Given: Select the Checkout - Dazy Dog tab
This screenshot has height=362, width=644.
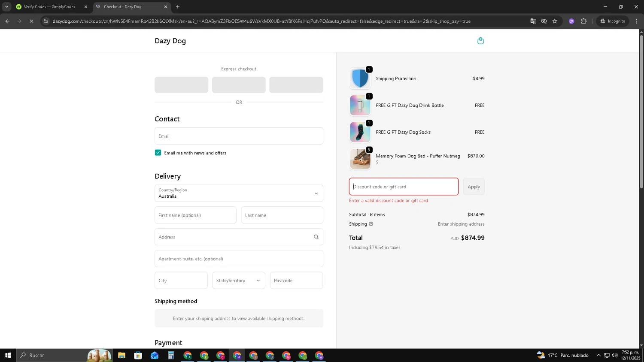Looking at the screenshot, I should pyautogui.click(x=122, y=7).
